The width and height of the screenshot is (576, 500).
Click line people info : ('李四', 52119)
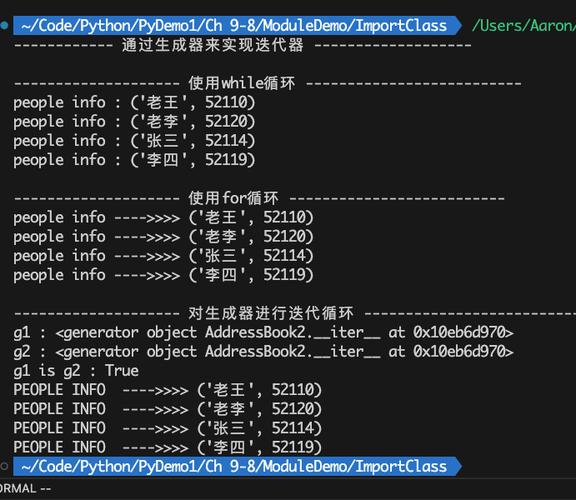click(134, 160)
